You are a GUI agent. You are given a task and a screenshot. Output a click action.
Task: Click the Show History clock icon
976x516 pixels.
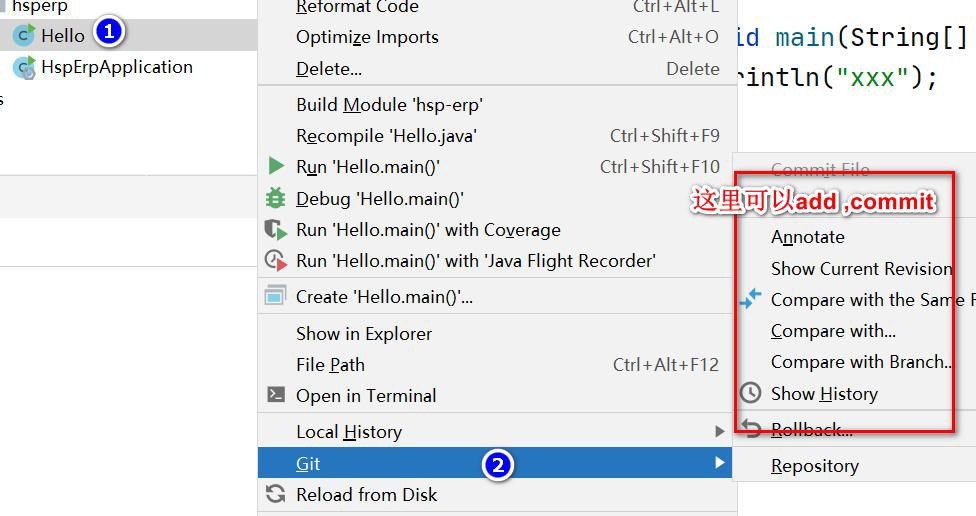tap(750, 394)
